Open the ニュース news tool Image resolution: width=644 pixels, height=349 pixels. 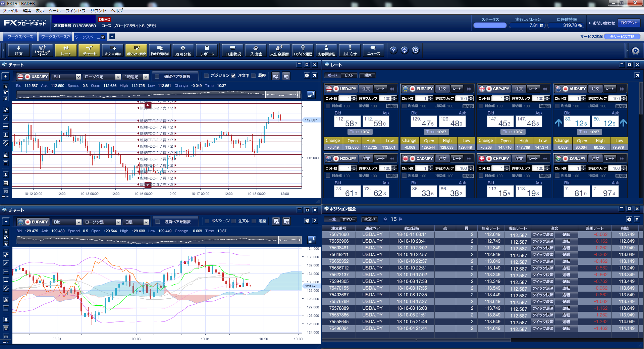373,50
